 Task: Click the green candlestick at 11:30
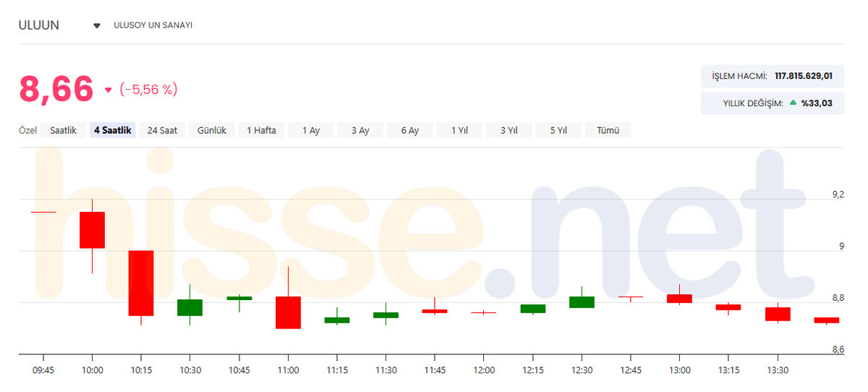(386, 315)
